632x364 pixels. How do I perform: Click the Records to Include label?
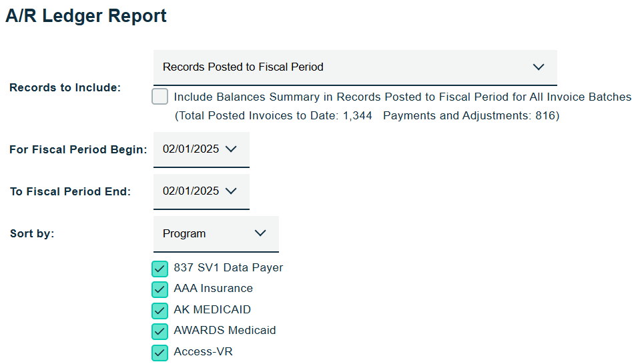(x=65, y=88)
